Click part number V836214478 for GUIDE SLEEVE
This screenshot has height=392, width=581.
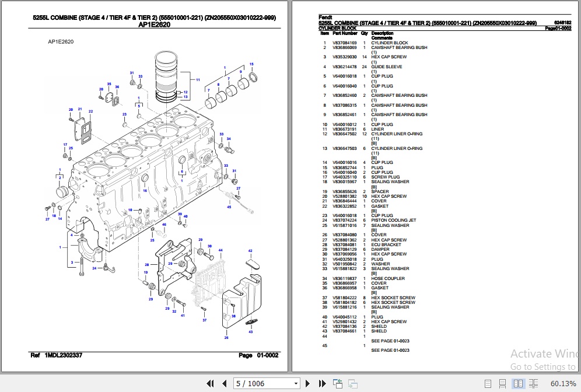tap(345, 66)
